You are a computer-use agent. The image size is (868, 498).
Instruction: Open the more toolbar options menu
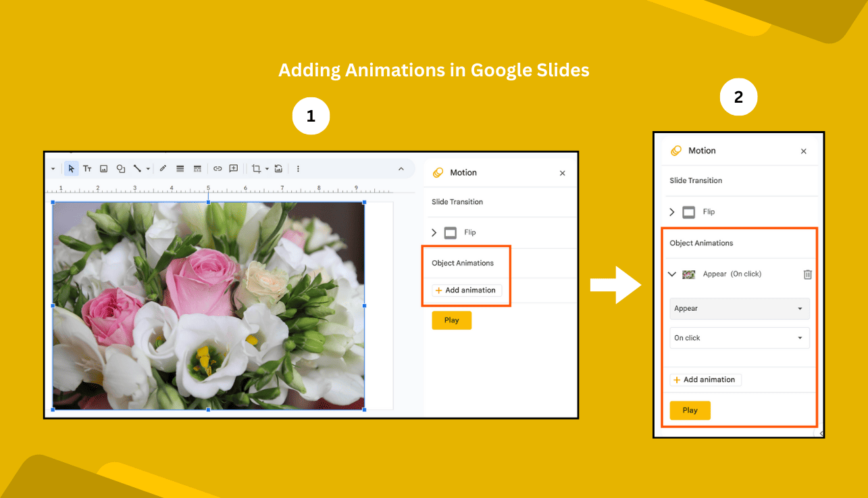298,168
